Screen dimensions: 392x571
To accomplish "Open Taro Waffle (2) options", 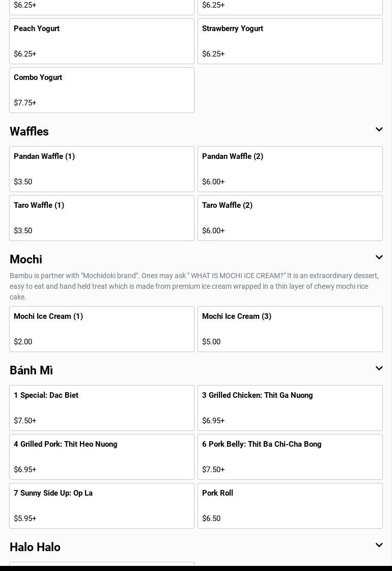I will tap(290, 218).
